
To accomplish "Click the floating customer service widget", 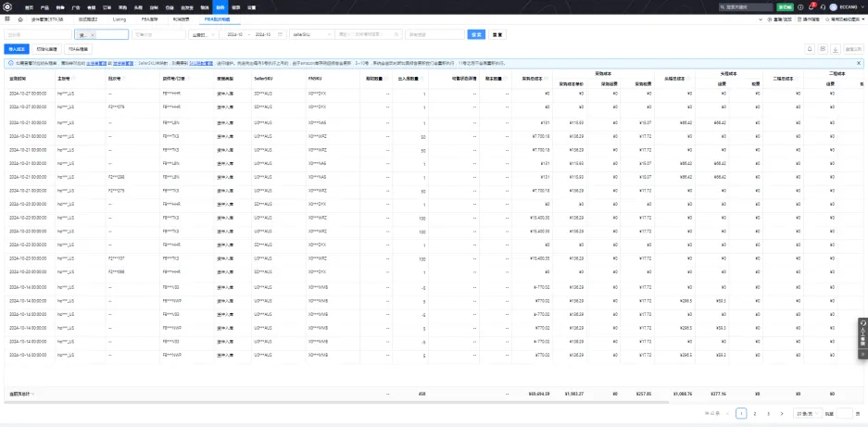I will click(863, 333).
